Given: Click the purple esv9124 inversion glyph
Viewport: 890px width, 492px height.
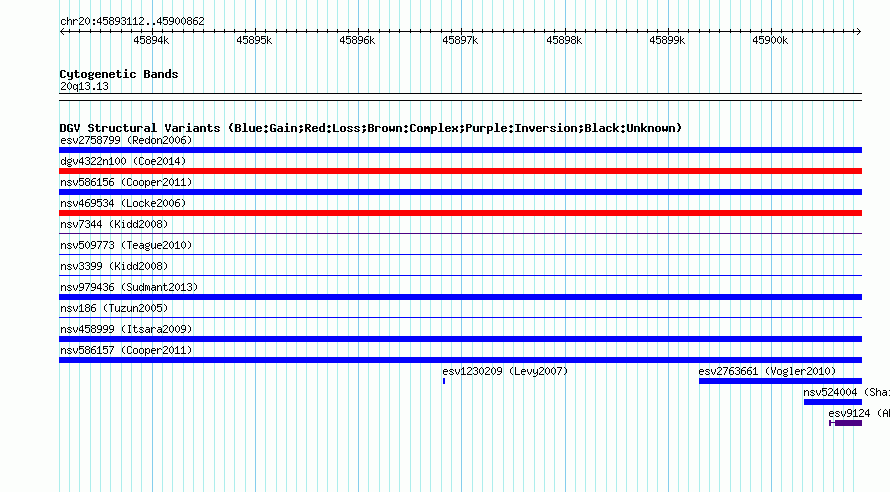Looking at the screenshot, I should (846, 423).
